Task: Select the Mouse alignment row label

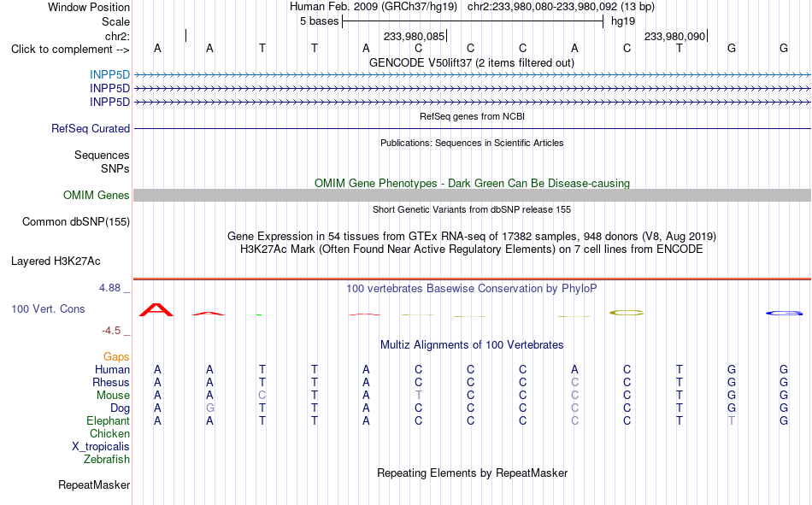Action: pos(113,395)
